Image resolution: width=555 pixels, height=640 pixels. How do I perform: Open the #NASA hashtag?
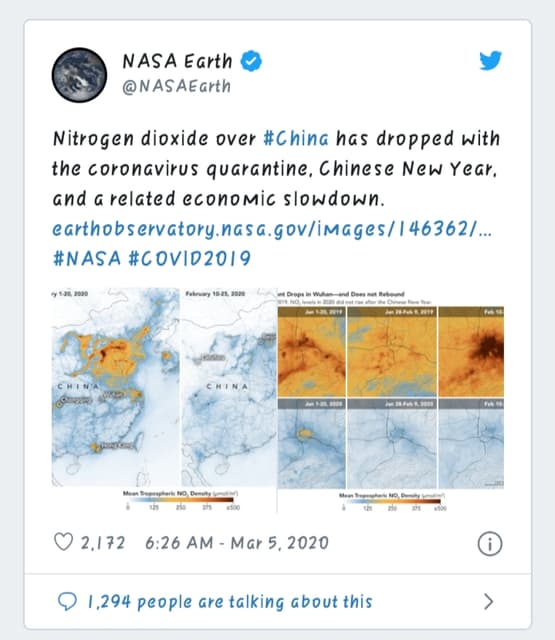click(x=87, y=258)
